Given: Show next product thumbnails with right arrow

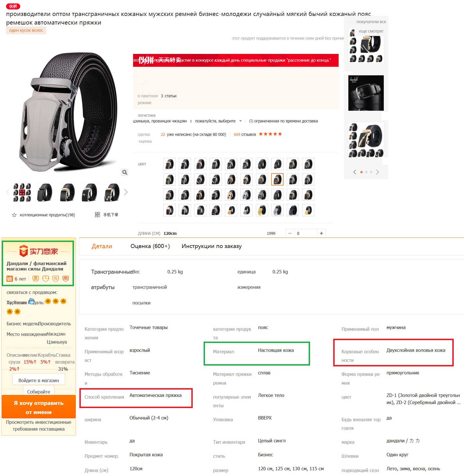Looking at the screenshot, I should coord(126,192).
